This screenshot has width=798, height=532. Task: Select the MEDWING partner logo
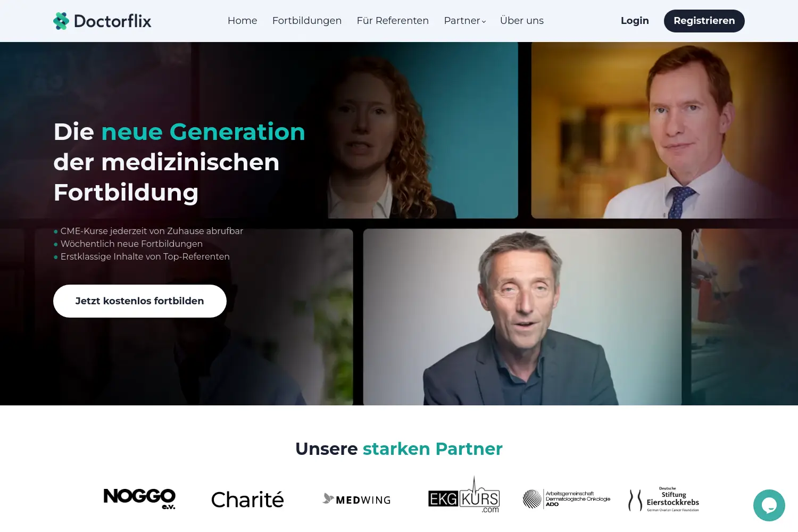[x=357, y=499]
